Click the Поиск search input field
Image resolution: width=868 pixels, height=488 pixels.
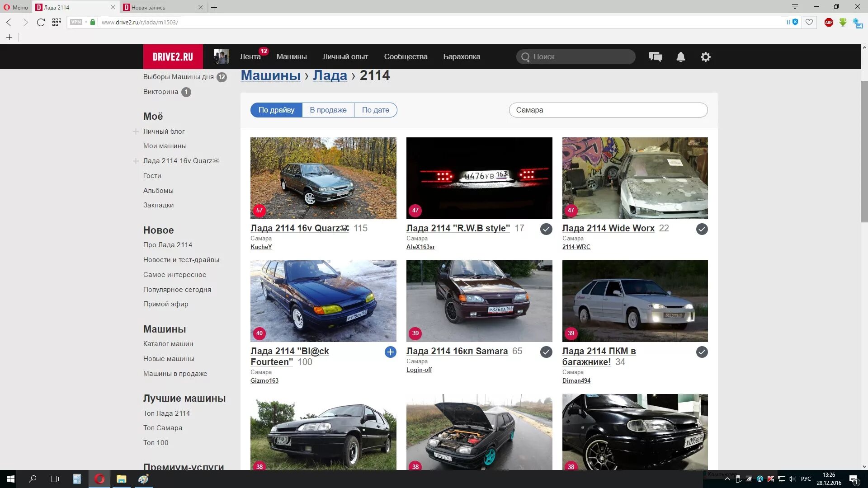pos(576,56)
